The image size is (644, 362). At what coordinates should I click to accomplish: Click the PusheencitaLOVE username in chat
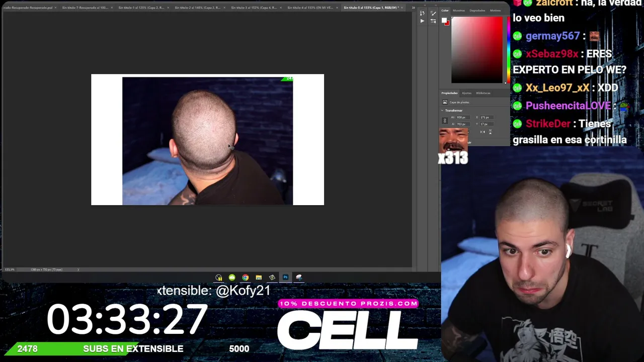(x=568, y=106)
